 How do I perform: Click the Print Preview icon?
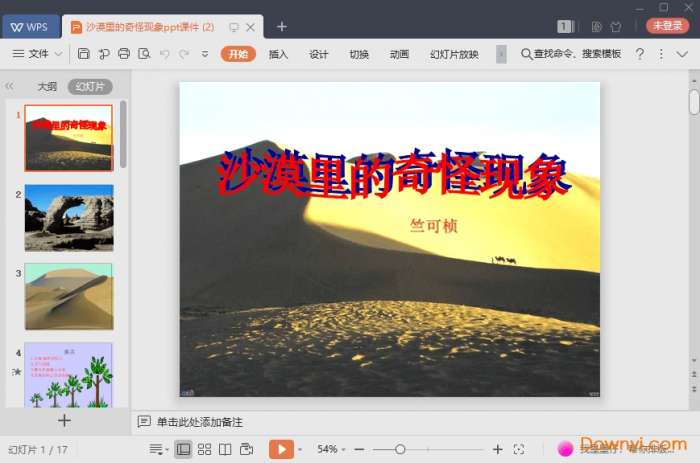pyautogui.click(x=144, y=54)
